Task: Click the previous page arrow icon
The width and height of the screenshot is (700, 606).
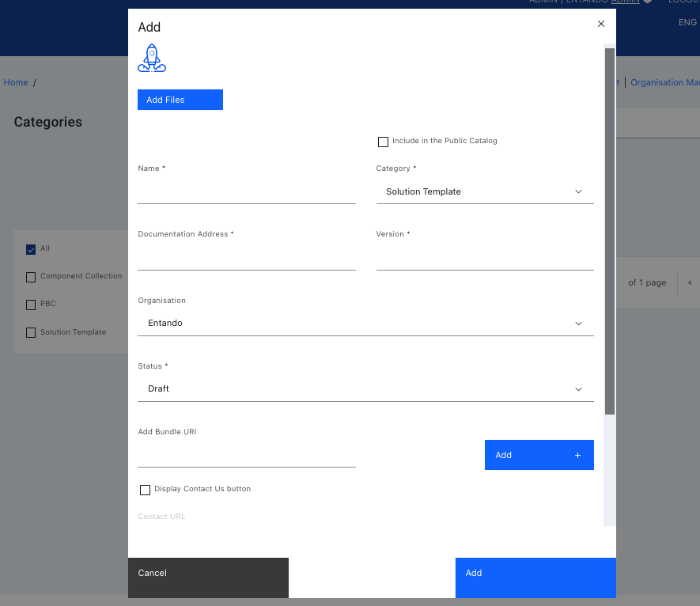Action: tap(690, 282)
